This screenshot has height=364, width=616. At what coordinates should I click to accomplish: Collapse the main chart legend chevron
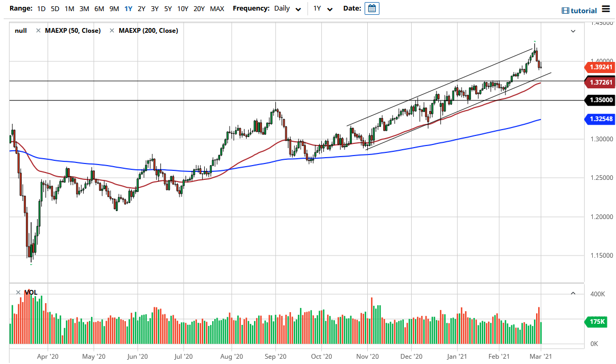tap(573, 31)
